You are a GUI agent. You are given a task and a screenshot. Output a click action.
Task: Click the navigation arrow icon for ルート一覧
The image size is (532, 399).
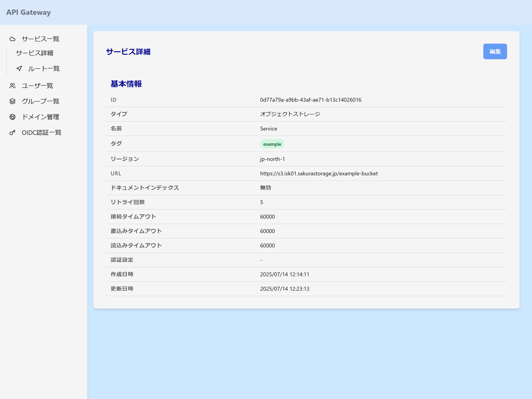[19, 69]
